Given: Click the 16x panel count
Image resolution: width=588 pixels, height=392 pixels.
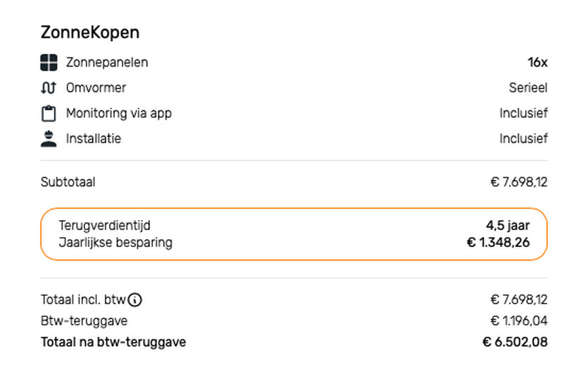Looking at the screenshot, I should point(538,62).
